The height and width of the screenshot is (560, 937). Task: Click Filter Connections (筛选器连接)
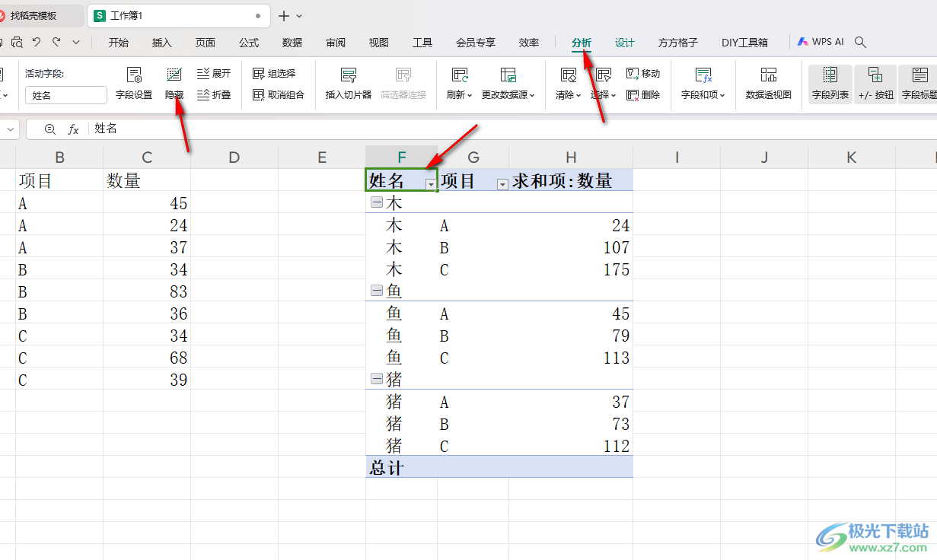pos(403,84)
